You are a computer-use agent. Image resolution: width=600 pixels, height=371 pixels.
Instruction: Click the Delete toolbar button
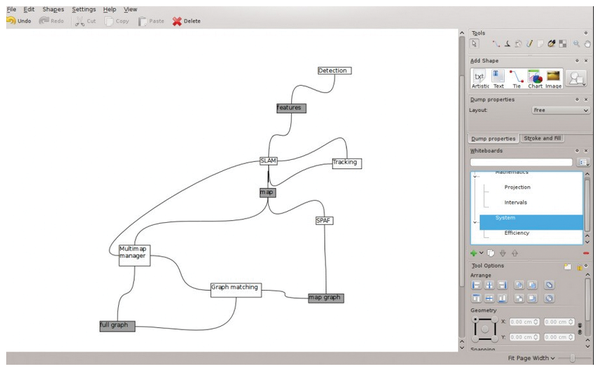[x=186, y=21]
